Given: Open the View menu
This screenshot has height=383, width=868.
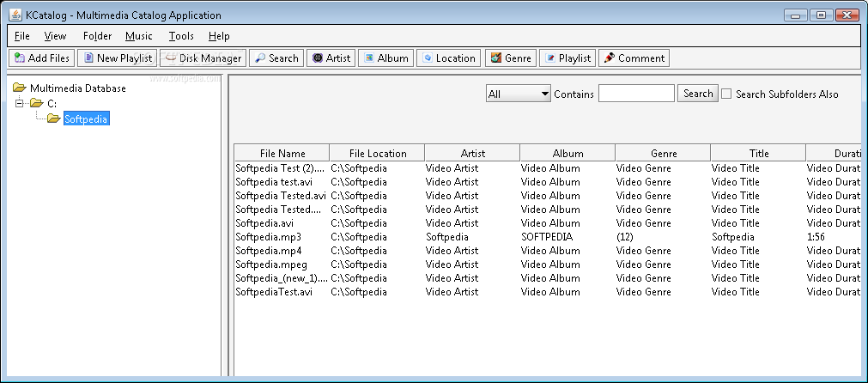Looking at the screenshot, I should [55, 36].
